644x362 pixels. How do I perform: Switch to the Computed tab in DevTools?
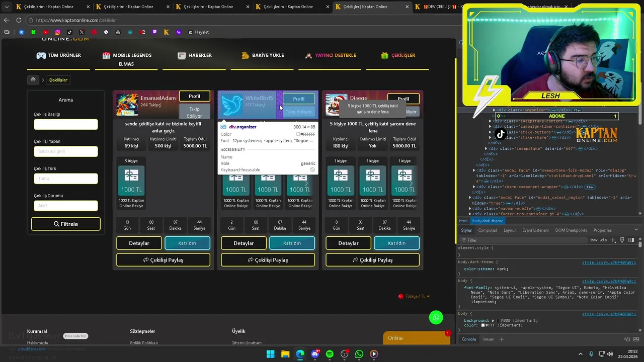(x=488, y=230)
